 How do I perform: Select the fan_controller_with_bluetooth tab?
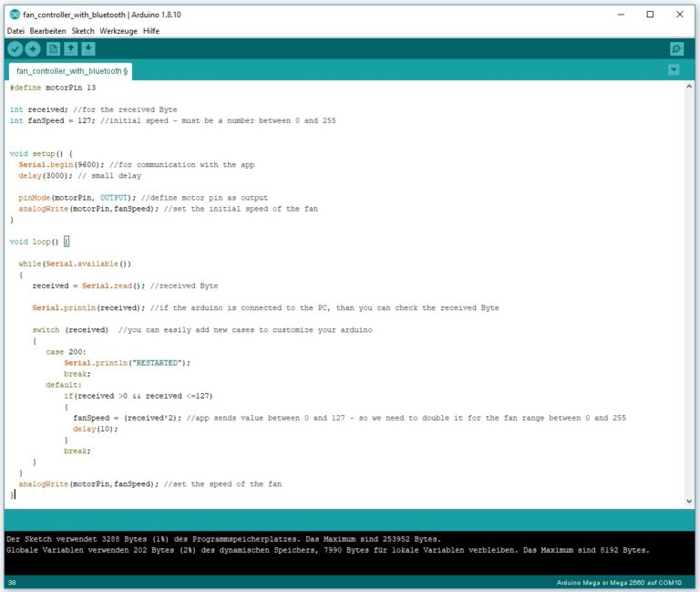71,71
